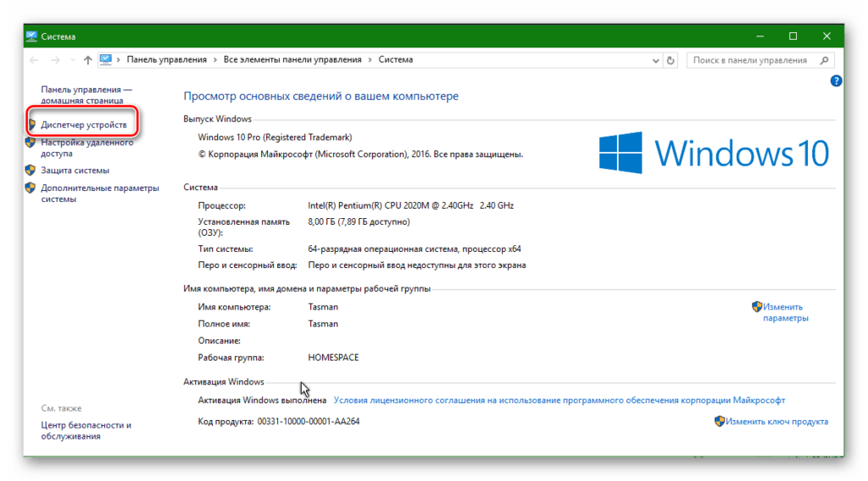Click 'Изменить параметры' link
The height and width of the screenshot is (481, 868).
[x=784, y=312]
